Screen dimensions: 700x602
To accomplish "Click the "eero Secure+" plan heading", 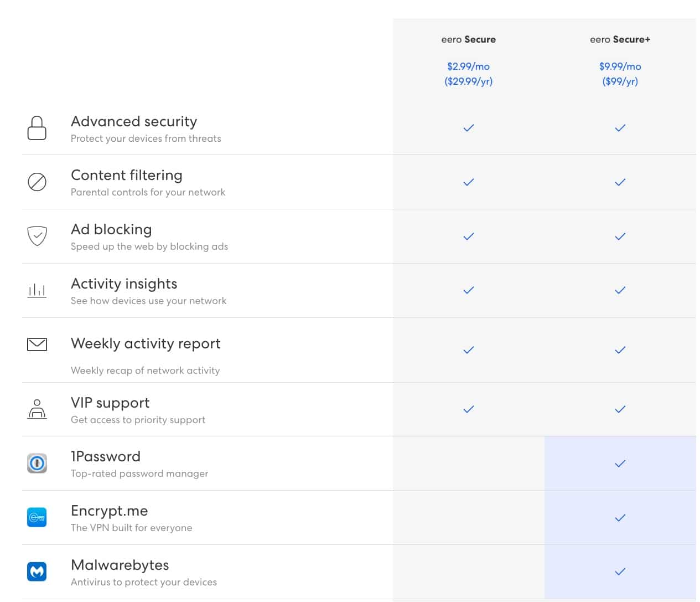I will coord(620,39).
